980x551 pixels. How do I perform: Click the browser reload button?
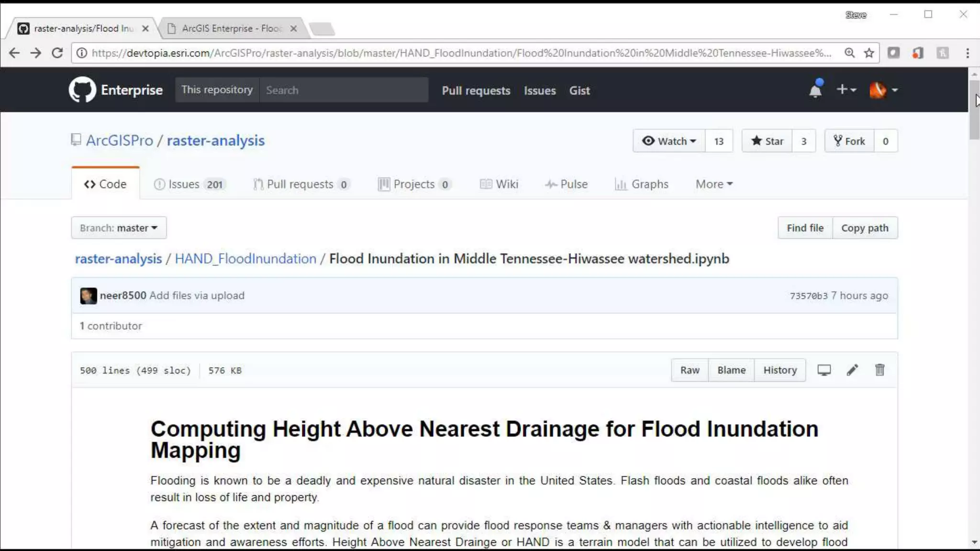tap(57, 53)
